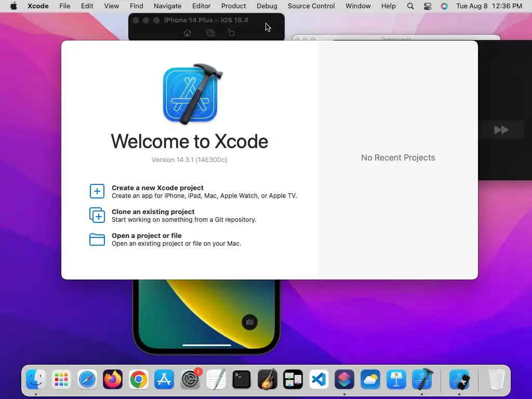The width and height of the screenshot is (532, 399).
Task: Open the Edit menu
Action: [87, 6]
